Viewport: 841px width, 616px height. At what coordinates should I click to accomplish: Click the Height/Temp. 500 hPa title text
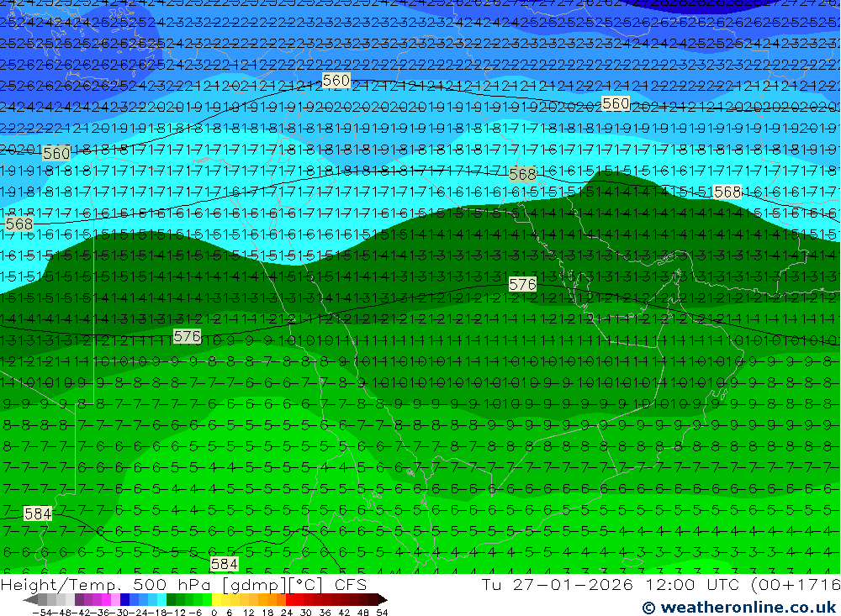click(106, 584)
